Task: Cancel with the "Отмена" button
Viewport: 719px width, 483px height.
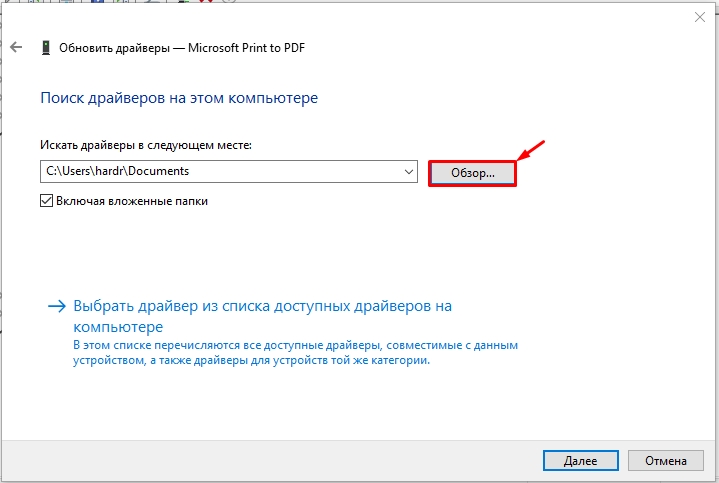Action: coord(665,461)
